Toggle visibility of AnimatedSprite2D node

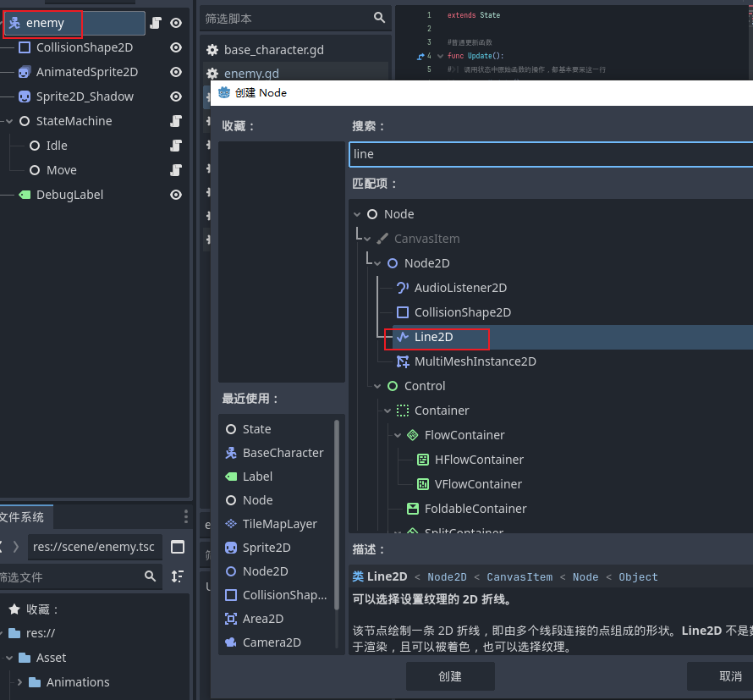click(x=176, y=72)
